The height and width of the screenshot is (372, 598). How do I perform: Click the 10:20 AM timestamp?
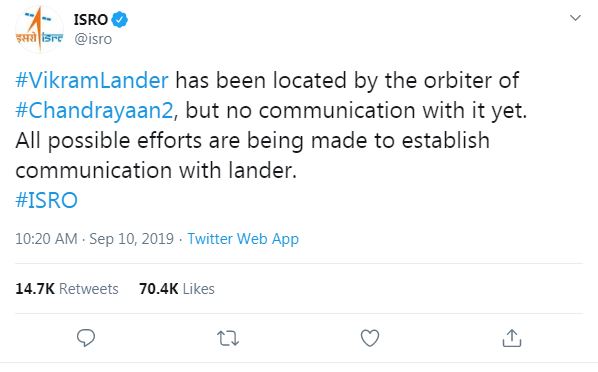(x=46, y=239)
